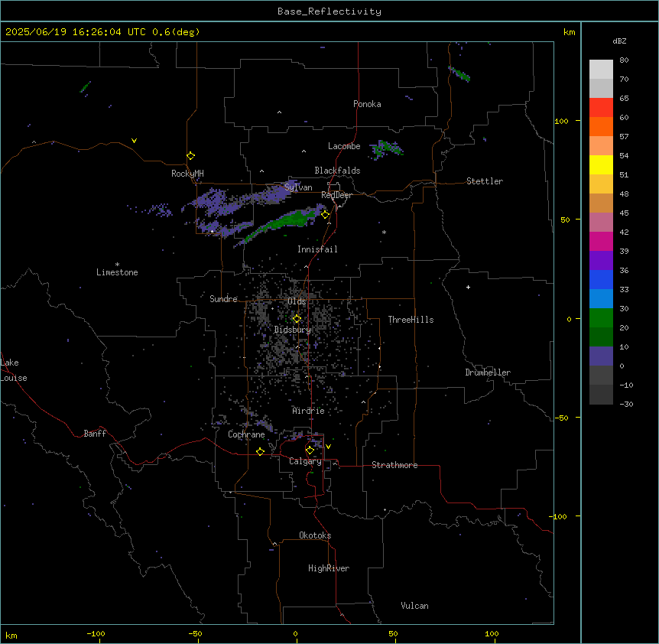This screenshot has width=659, height=644.
Task: Click the green radar echo east of Lacombe
Action: pos(387,149)
